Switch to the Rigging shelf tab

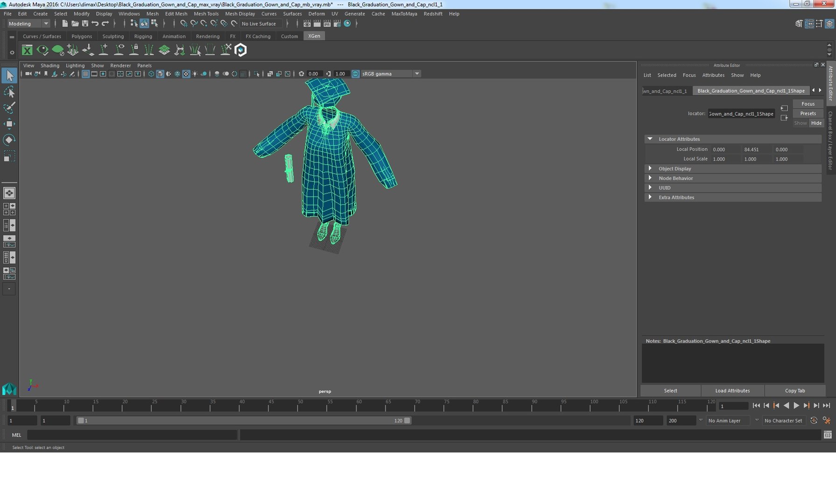(x=143, y=36)
